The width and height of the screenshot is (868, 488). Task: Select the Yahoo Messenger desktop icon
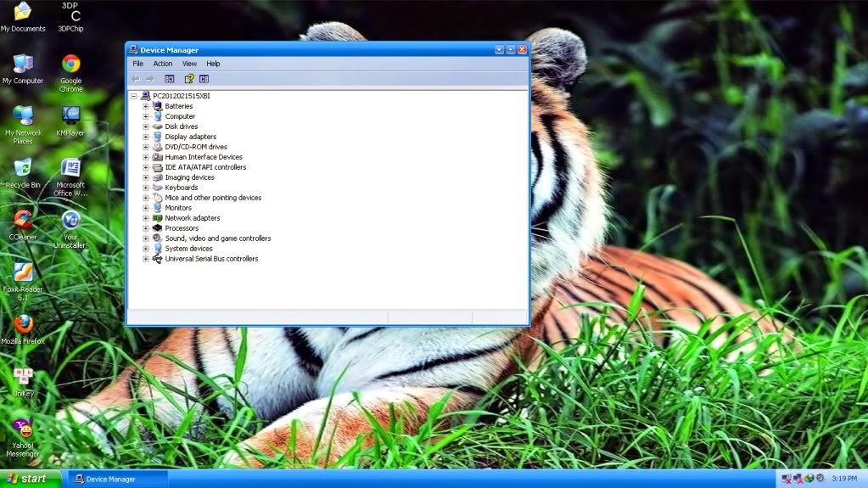point(23,438)
